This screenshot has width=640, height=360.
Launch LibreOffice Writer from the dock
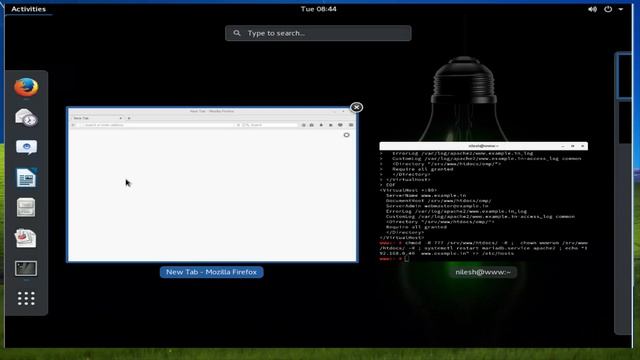pyautogui.click(x=26, y=178)
